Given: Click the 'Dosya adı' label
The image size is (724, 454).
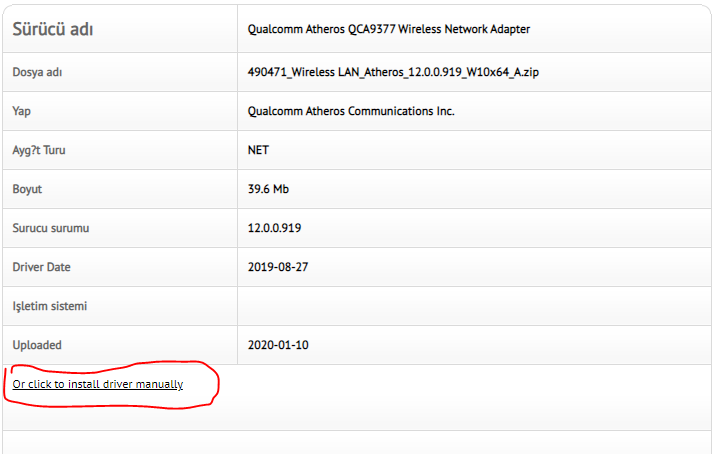Looking at the screenshot, I should point(37,72).
